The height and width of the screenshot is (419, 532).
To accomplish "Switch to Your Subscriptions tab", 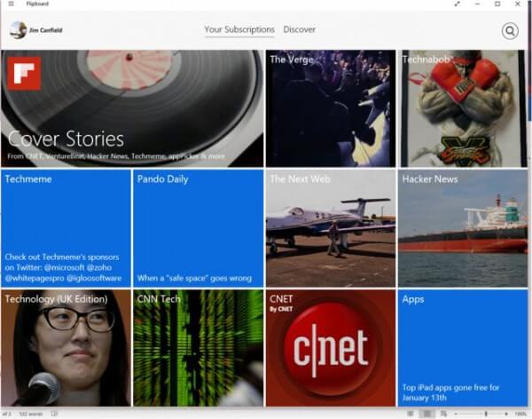I will click(239, 29).
